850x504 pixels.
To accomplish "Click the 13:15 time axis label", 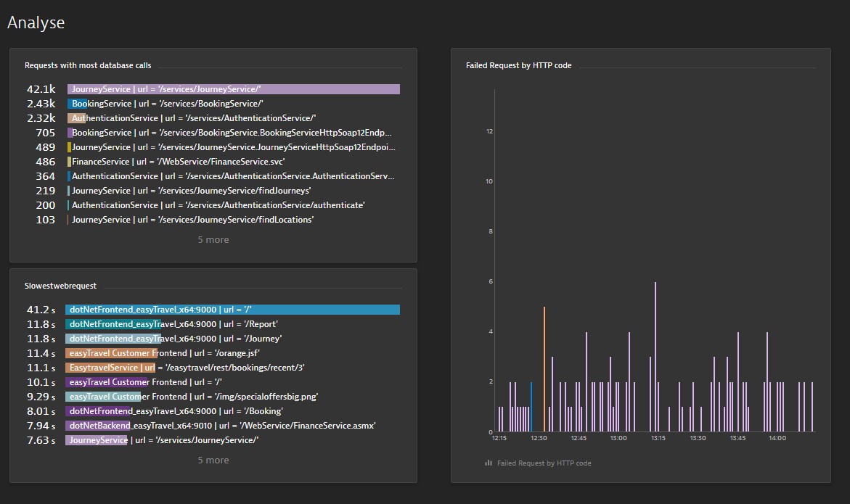I will tap(658, 438).
